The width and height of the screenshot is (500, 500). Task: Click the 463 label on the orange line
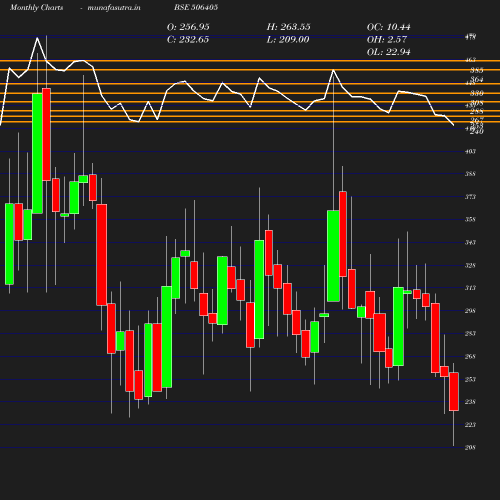(470, 60)
